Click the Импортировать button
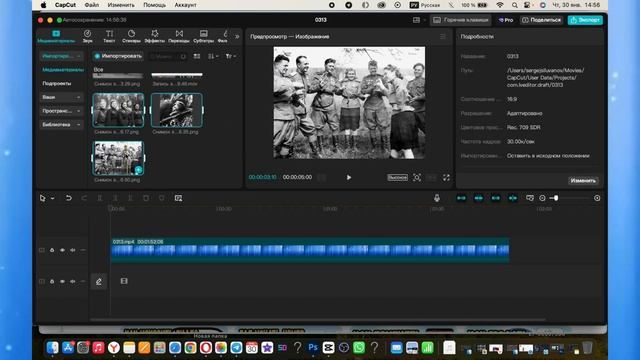Image resolution: width=640 pixels, height=360 pixels. pos(118,56)
